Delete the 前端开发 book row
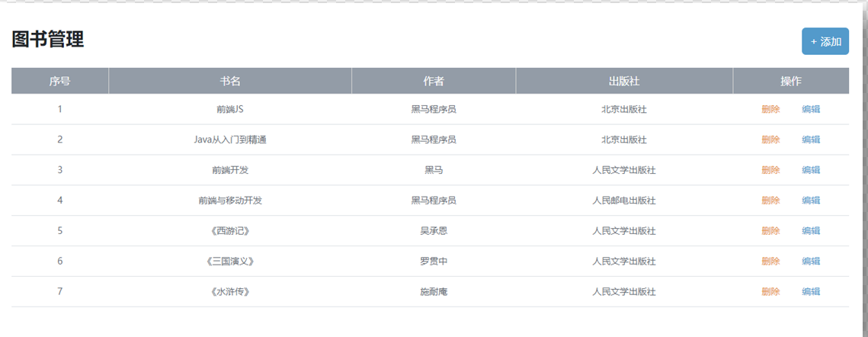Image resolution: width=868 pixels, height=337 pixels. click(770, 170)
